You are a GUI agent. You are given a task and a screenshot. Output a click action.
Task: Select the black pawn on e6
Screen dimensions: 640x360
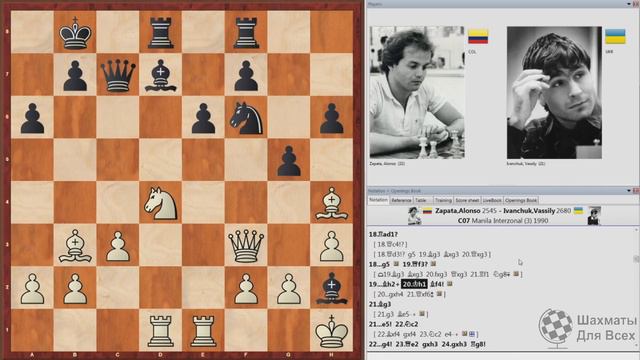click(203, 118)
